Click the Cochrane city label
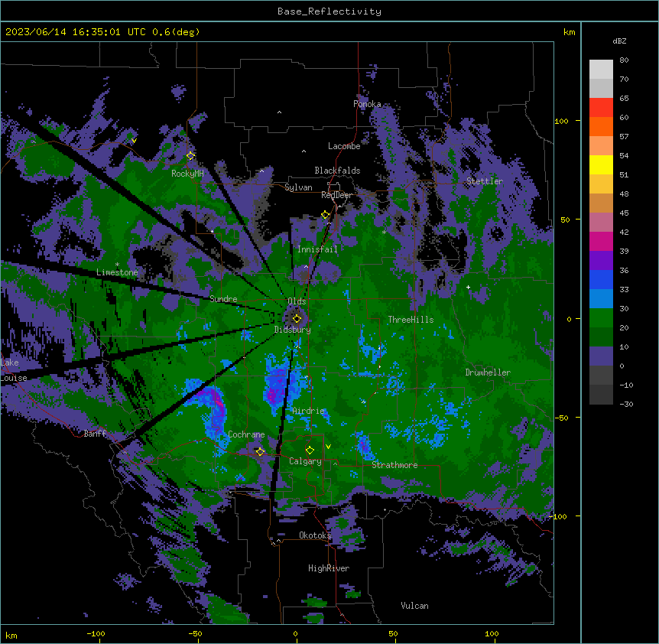This screenshot has width=659, height=644. (x=246, y=434)
